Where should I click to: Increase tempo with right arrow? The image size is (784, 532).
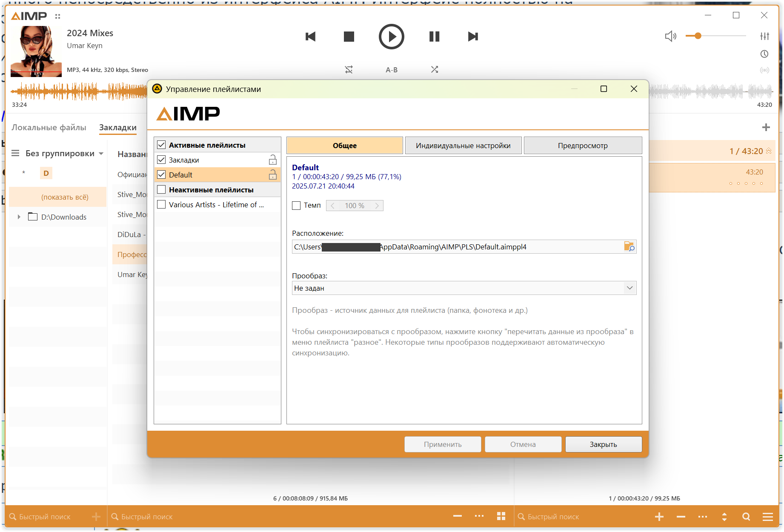click(377, 206)
